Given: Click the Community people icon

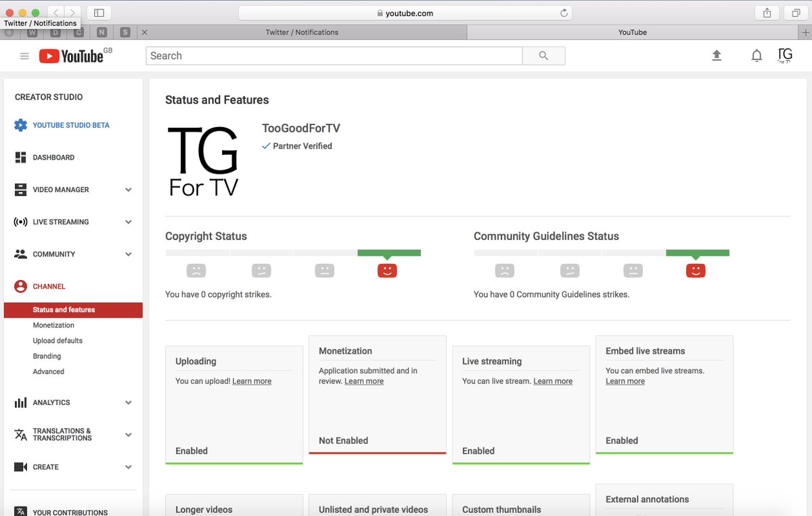Looking at the screenshot, I should 20,254.
